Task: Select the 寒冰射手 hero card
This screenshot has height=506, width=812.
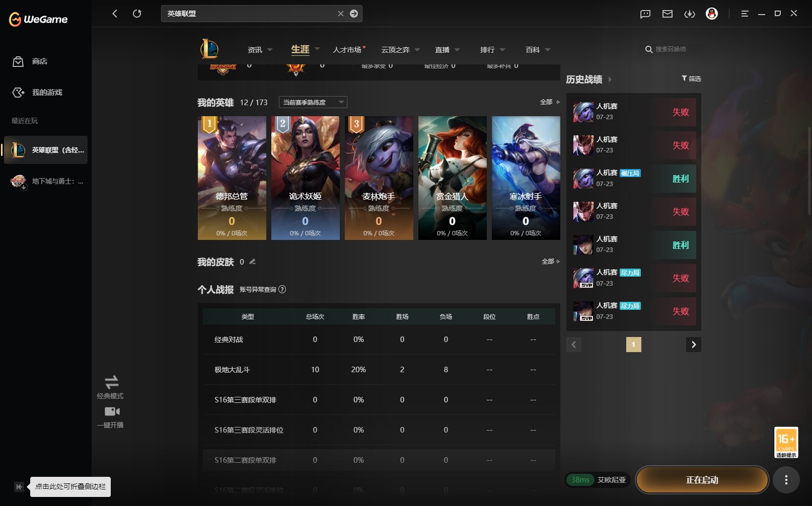Action: [x=526, y=178]
